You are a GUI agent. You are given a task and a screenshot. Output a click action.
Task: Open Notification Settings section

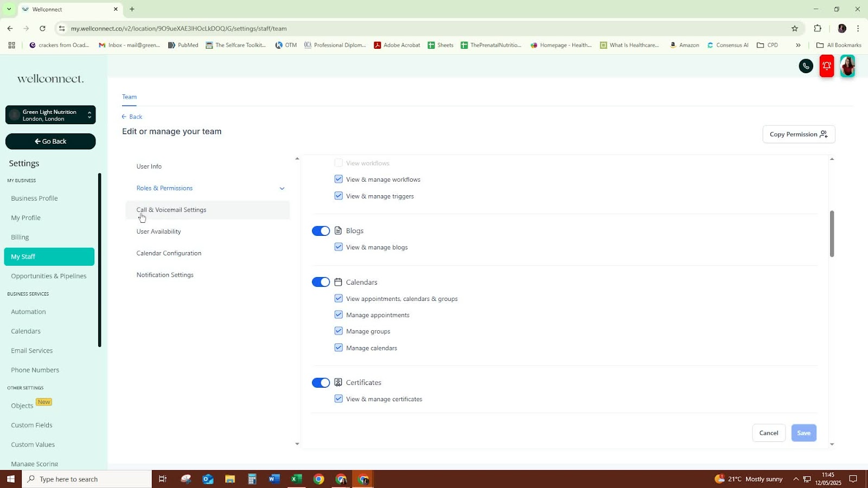point(165,275)
